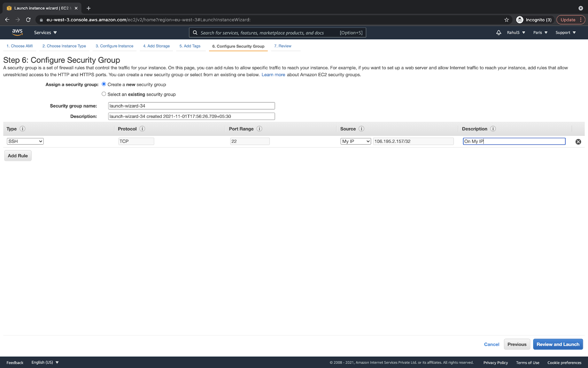Click the Incognito profile icon
This screenshot has width=588, height=368.
click(520, 20)
